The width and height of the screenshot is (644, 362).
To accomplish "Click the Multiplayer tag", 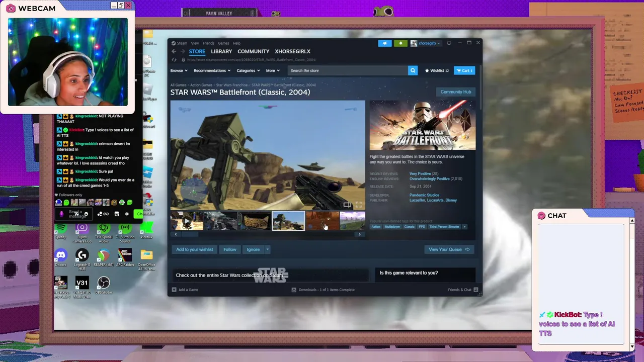I will click(392, 227).
